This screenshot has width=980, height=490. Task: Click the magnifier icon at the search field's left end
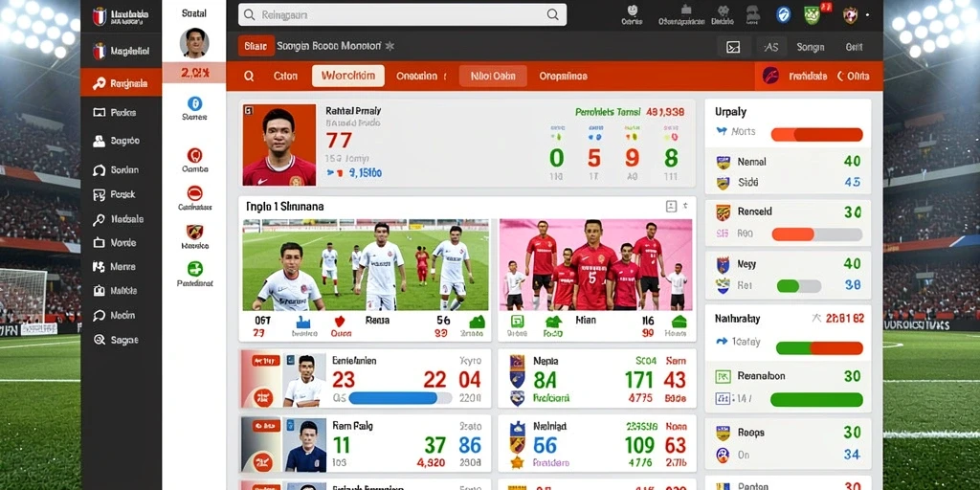pos(249,14)
